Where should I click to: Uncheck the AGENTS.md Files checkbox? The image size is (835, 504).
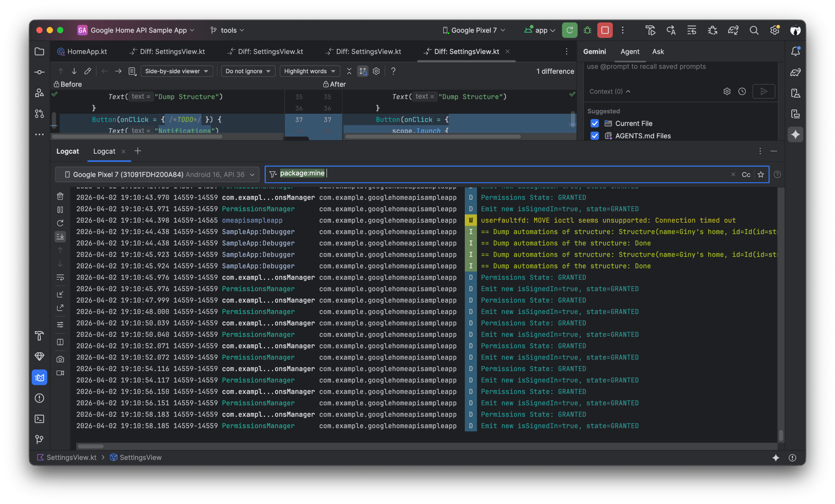coord(595,136)
